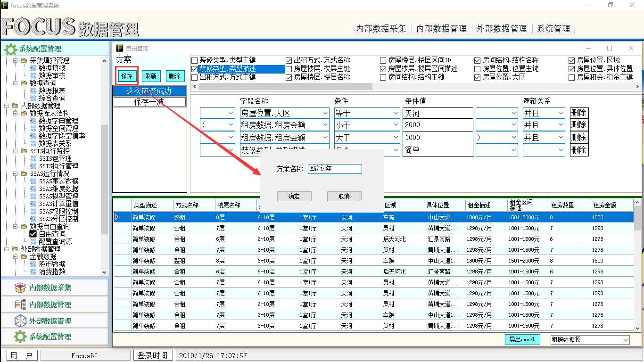Open the left bracket '(' dropdown

click(x=231, y=125)
